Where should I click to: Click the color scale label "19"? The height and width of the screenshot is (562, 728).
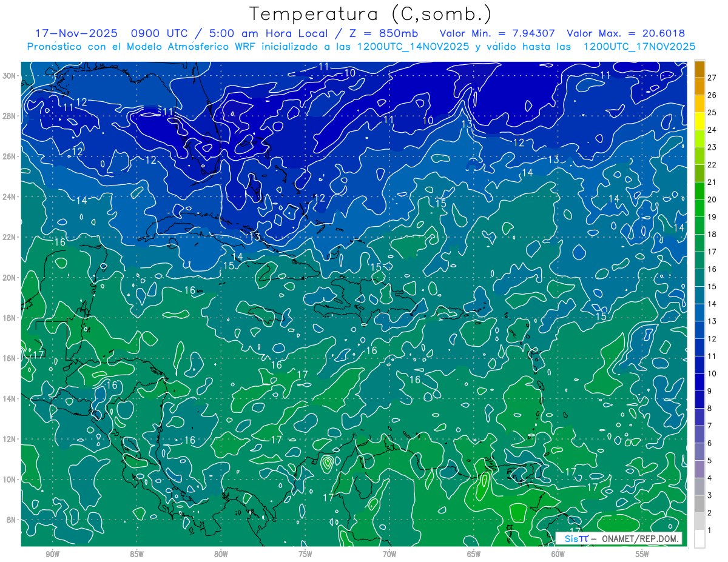[x=712, y=216]
